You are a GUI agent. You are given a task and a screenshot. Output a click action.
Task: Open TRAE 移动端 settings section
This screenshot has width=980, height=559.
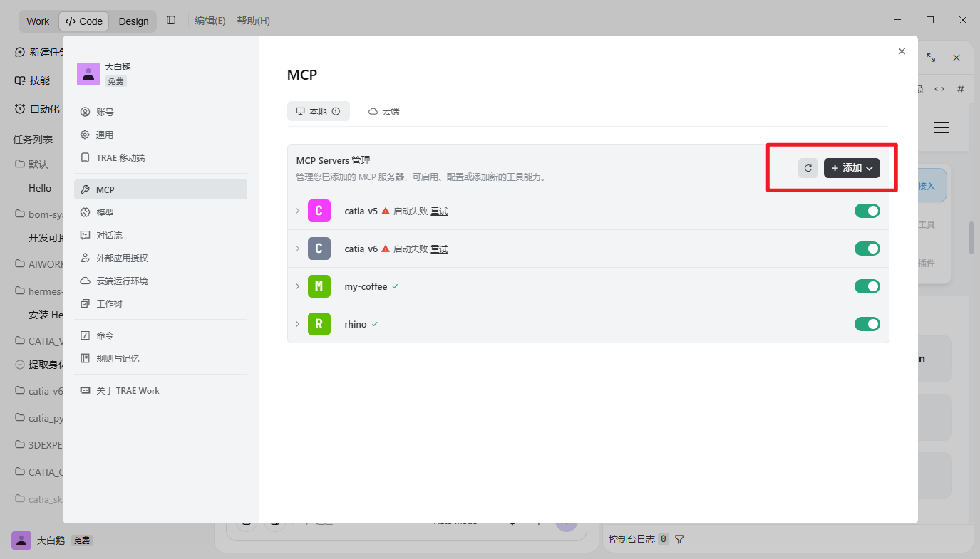(160, 157)
